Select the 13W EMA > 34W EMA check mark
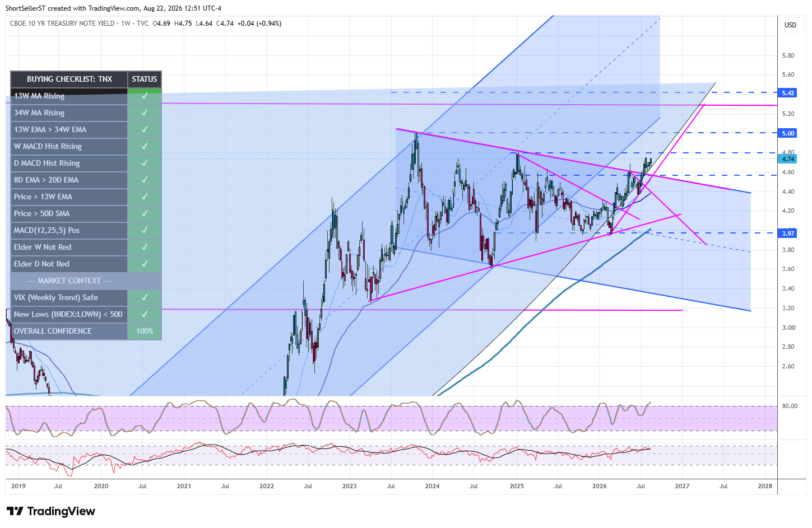The width and height of the screenshot is (812, 528). tap(145, 129)
